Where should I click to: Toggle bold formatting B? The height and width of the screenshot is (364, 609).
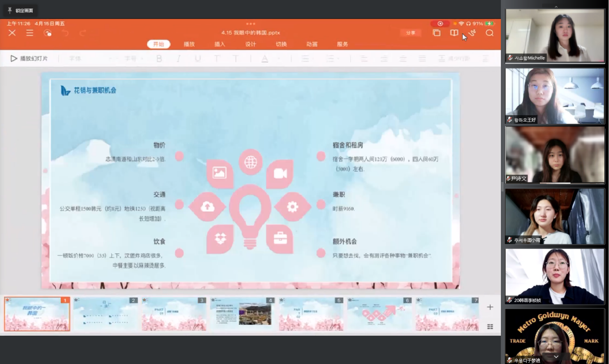pyautogui.click(x=159, y=59)
